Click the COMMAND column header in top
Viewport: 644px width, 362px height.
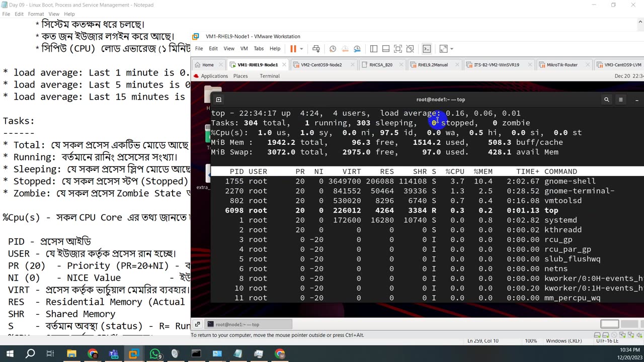click(x=560, y=171)
